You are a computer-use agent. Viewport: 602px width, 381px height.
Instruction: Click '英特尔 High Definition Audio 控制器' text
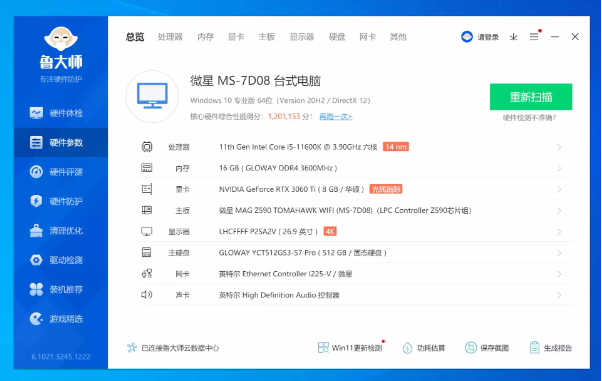click(279, 295)
